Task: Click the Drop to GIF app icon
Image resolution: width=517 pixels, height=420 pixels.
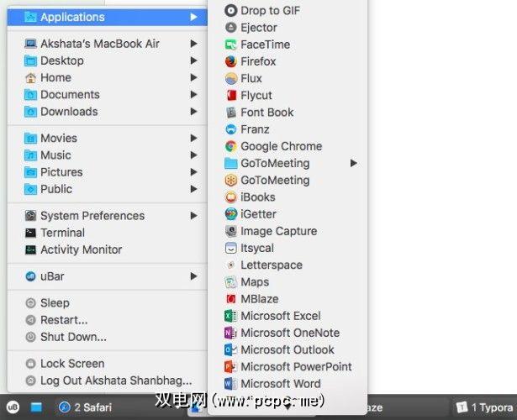Action: coord(231,11)
